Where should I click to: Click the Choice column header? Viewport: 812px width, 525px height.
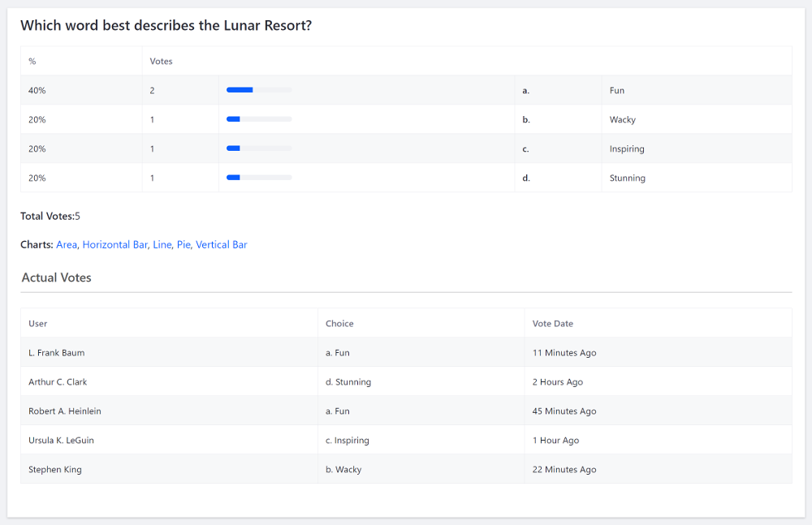coord(339,324)
